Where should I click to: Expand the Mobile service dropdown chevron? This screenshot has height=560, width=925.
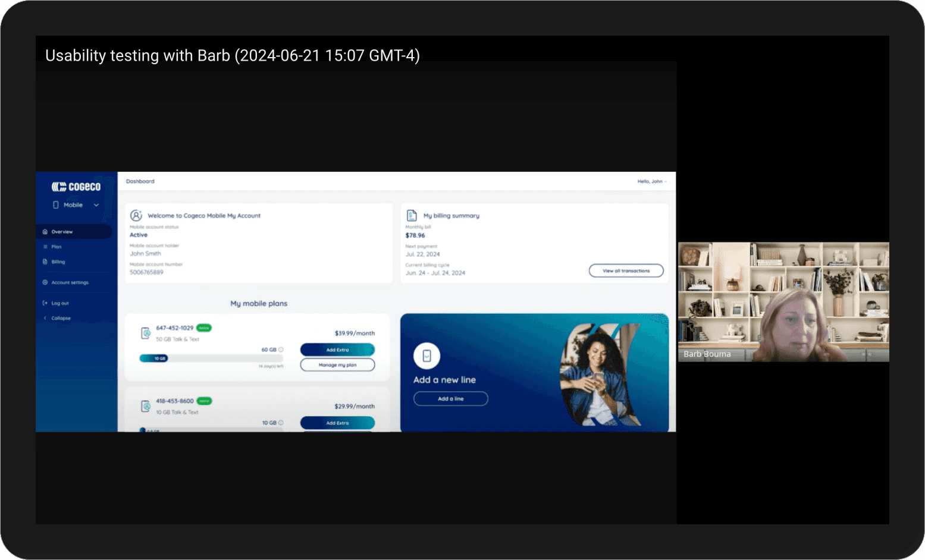tap(96, 205)
